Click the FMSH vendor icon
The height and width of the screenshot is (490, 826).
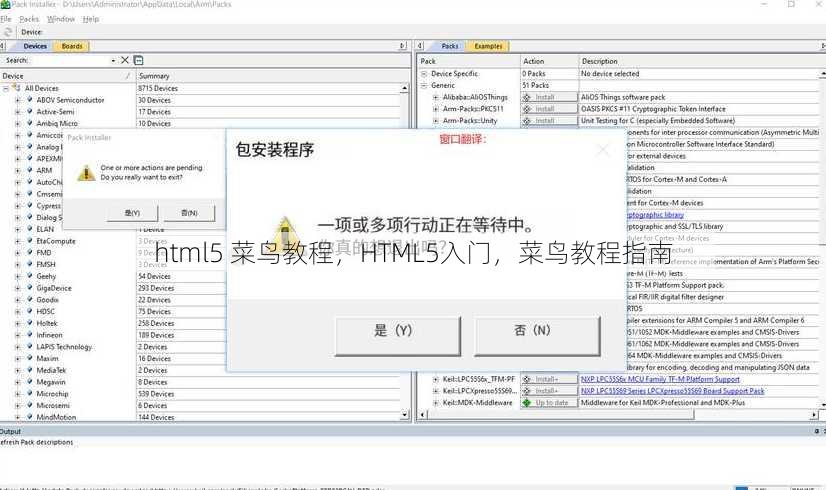pos(30,264)
